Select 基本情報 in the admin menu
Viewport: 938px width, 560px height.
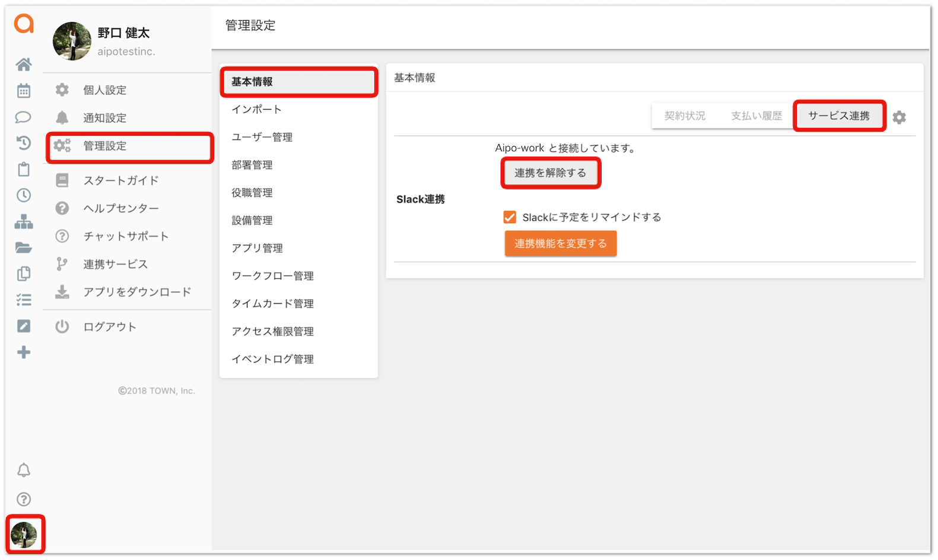pos(299,82)
